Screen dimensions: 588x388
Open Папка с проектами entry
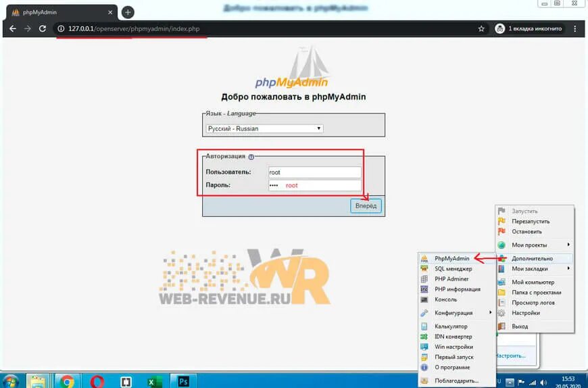click(535, 292)
